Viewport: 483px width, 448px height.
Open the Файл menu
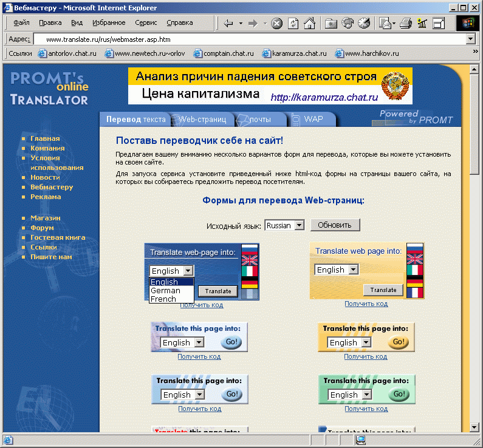(21, 23)
